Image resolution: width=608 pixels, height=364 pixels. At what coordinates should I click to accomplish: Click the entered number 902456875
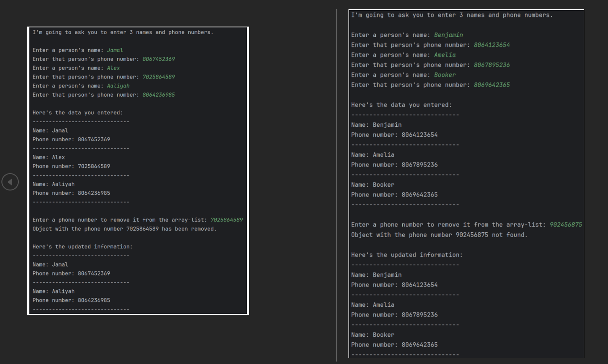565,224
